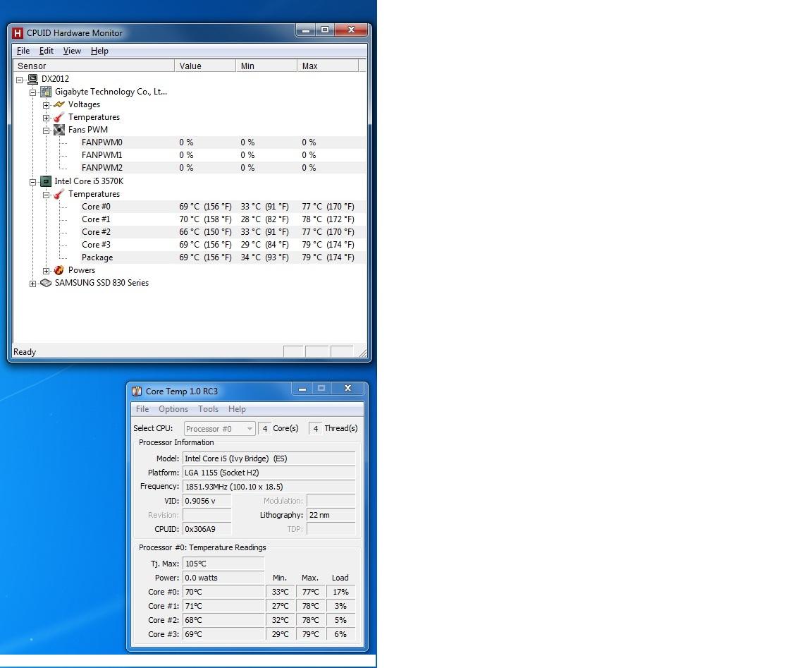The width and height of the screenshot is (812, 668).
Task: Click the Ready status bar text
Action: click(x=25, y=352)
